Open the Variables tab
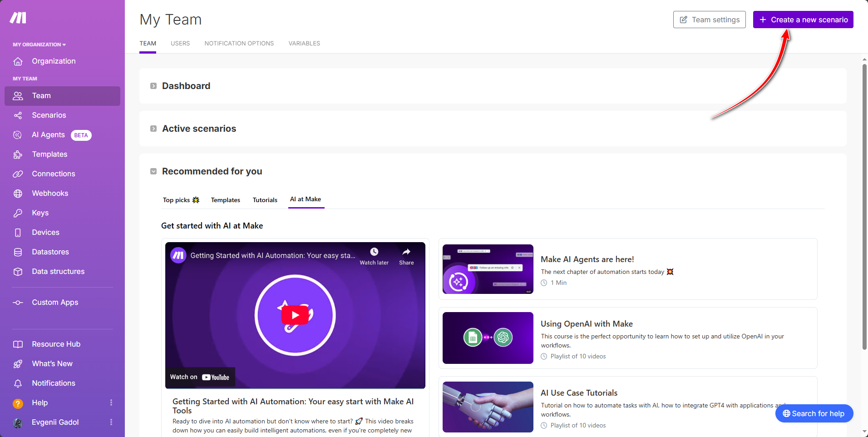This screenshot has width=868, height=437. [x=304, y=44]
